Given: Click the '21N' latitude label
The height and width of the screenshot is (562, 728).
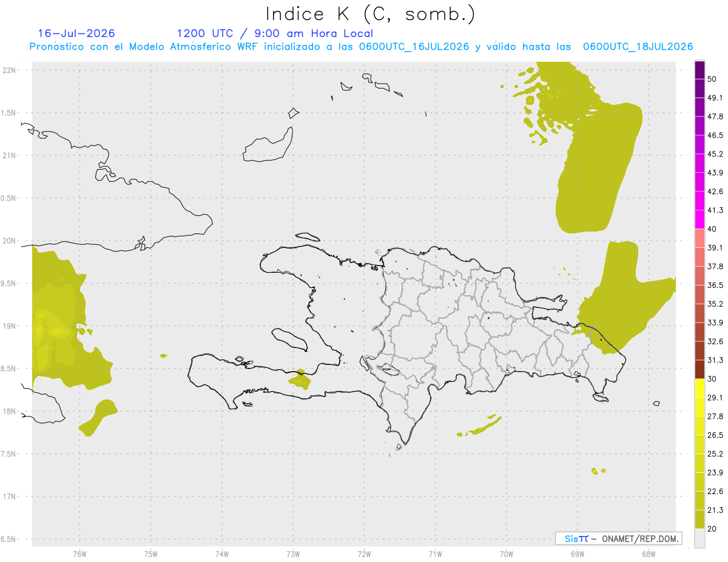Looking at the screenshot, I should tap(9, 156).
